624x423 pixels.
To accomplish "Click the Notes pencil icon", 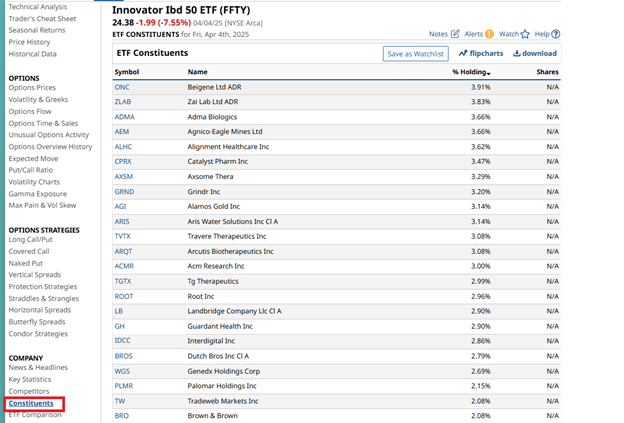I will coord(455,34).
